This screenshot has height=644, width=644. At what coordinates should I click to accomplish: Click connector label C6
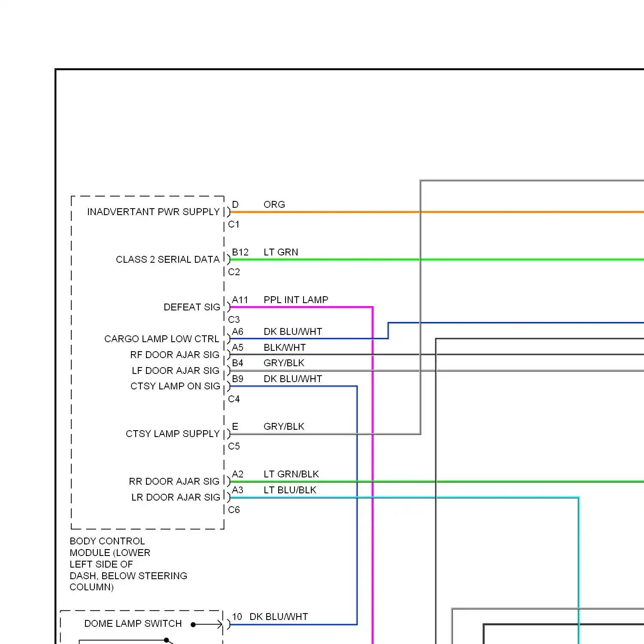point(234,510)
